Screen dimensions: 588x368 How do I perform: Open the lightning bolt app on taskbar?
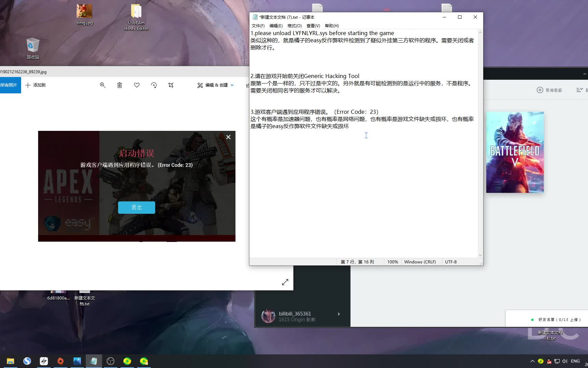(44, 361)
